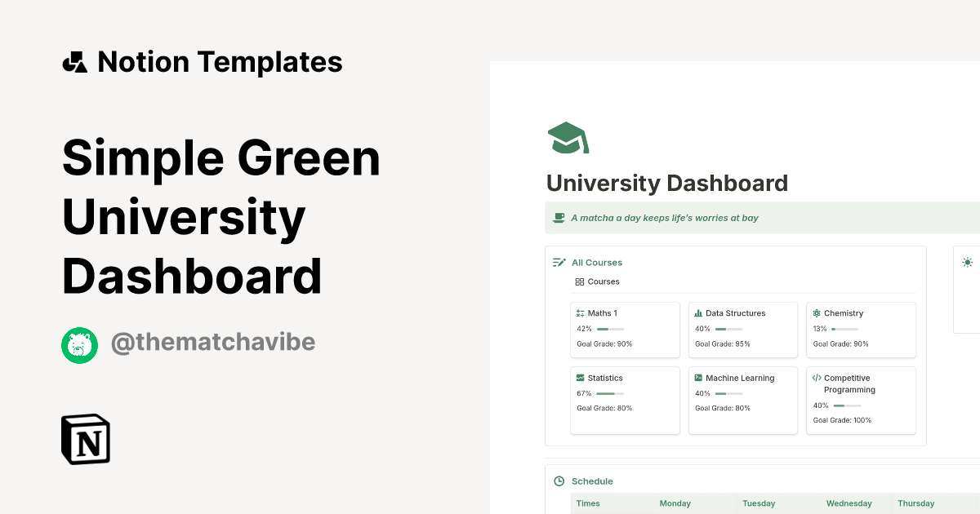
Task: Select the pencil icon next to All Courses
Action: pos(559,262)
